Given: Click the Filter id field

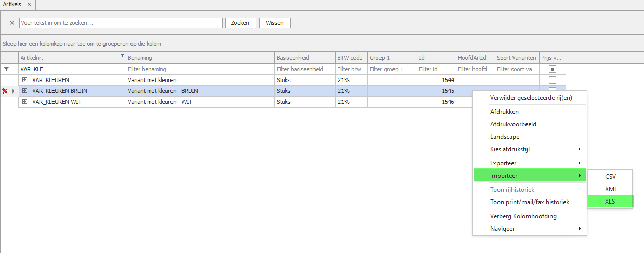Looking at the screenshot, I should click(x=436, y=69).
